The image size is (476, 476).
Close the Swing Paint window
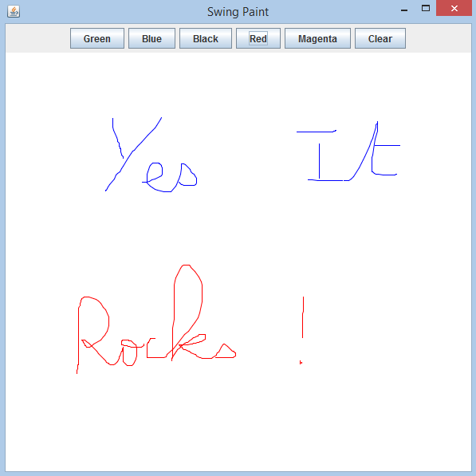(454, 8)
